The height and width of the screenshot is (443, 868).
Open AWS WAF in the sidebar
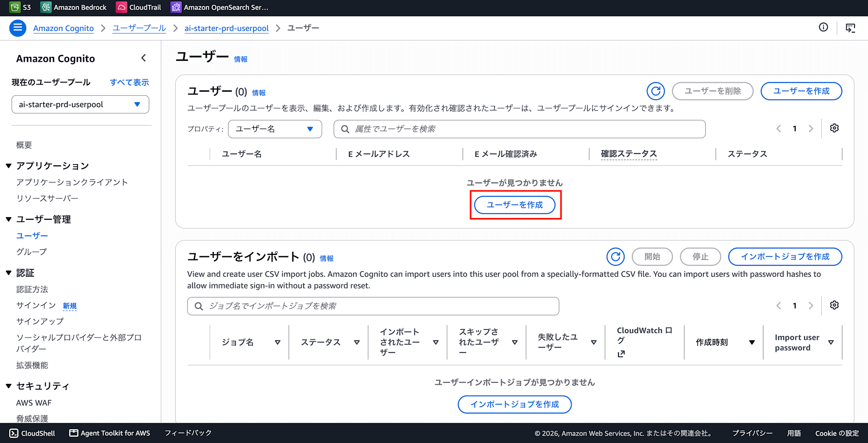pos(34,403)
